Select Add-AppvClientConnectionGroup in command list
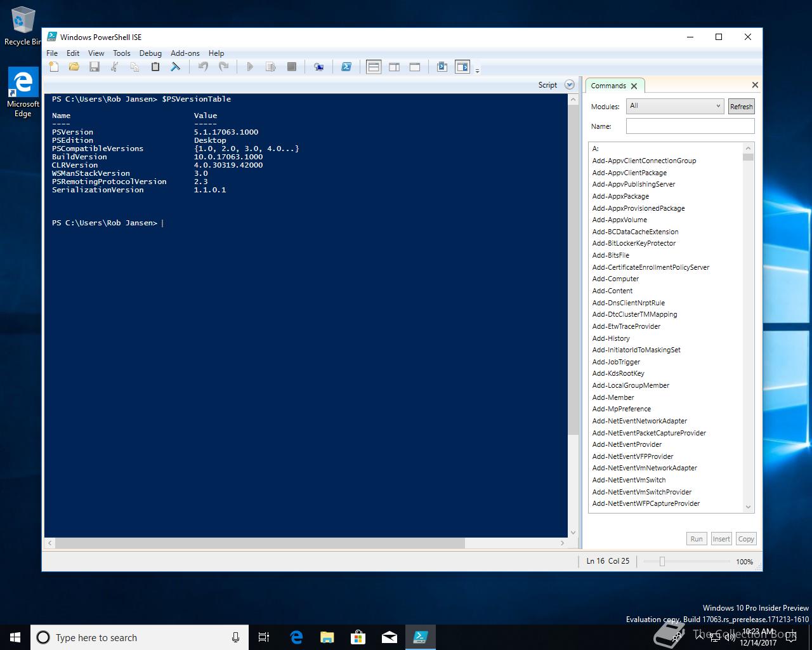Image resolution: width=812 pixels, height=650 pixels. coord(644,161)
